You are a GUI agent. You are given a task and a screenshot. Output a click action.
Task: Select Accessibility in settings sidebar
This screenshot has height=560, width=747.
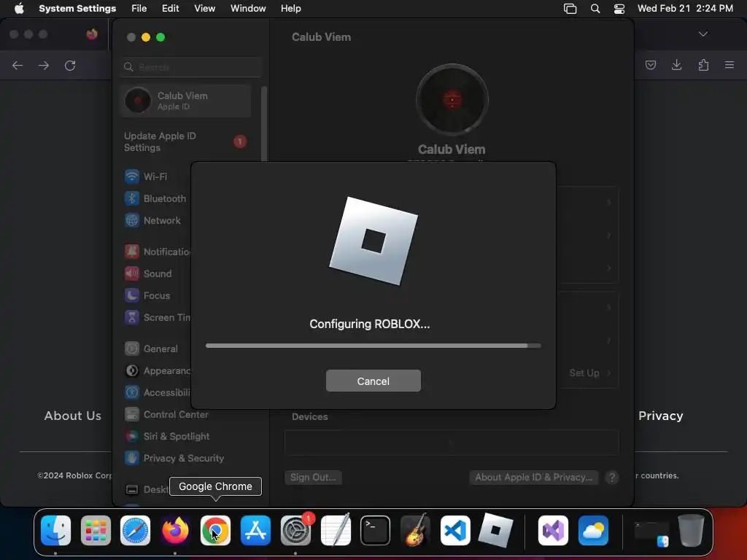pyautogui.click(x=158, y=393)
